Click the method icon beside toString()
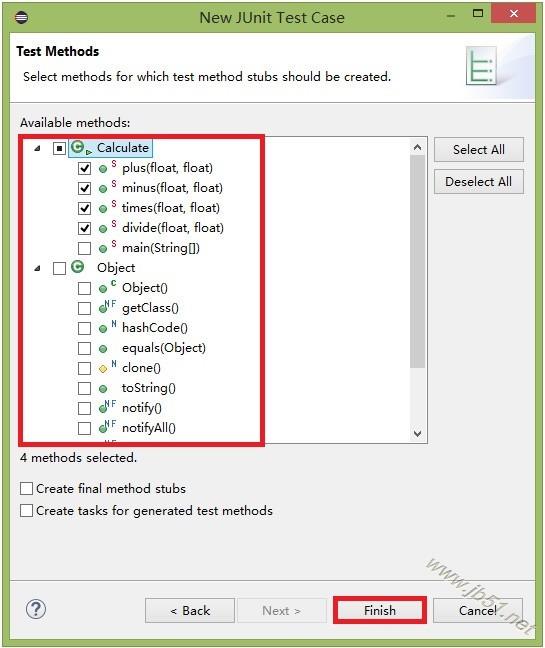 [x=103, y=389]
